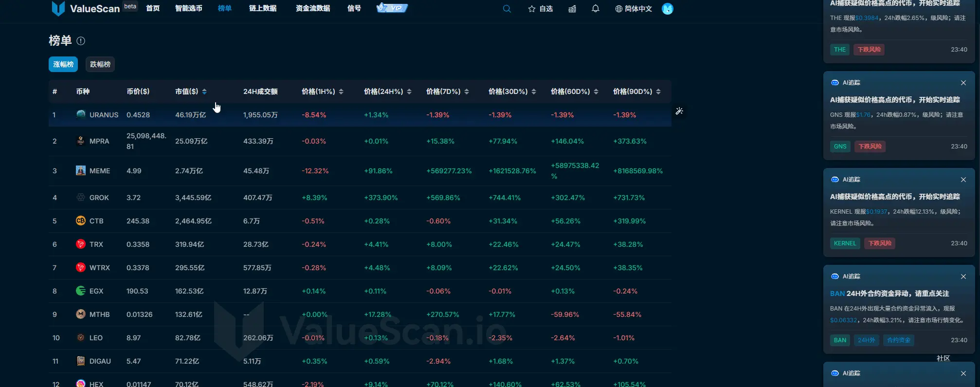Click BAN price link $0.06332
This screenshot has width=980, height=387.
[844, 320]
